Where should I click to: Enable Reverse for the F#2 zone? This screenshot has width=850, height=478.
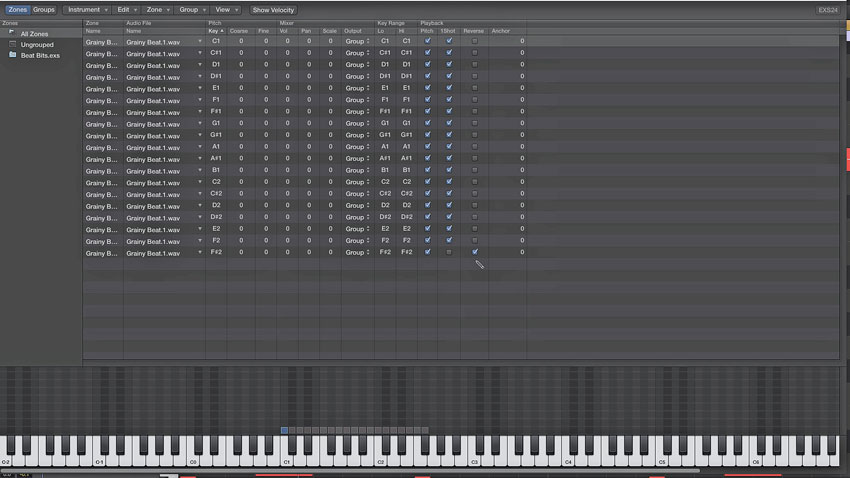pos(475,252)
